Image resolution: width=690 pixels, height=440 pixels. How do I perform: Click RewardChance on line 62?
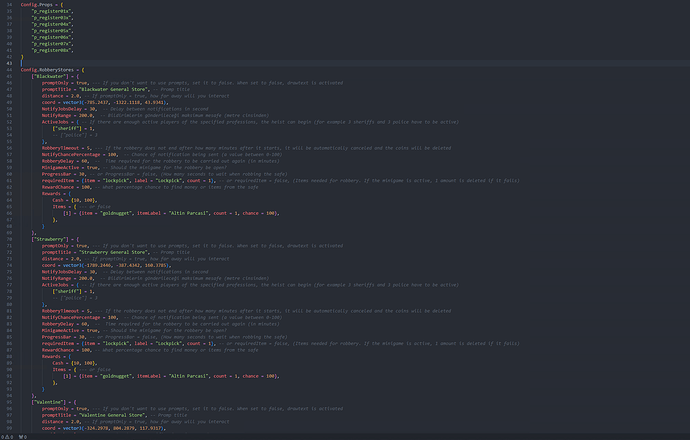tap(58, 187)
